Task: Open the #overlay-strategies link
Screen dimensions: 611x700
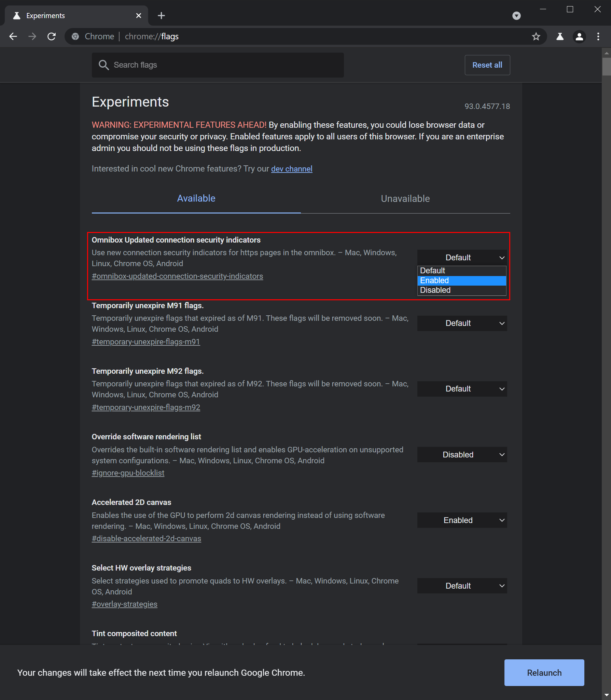Action: coord(125,604)
